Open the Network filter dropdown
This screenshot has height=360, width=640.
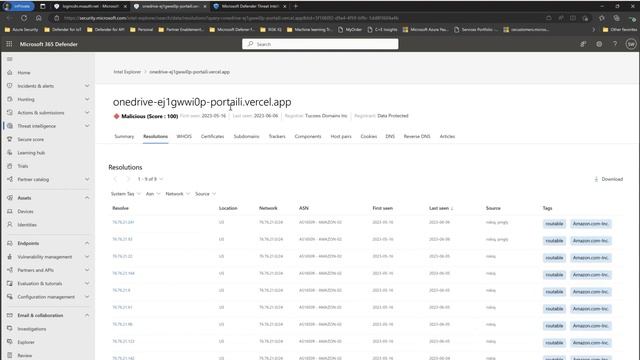pos(178,194)
